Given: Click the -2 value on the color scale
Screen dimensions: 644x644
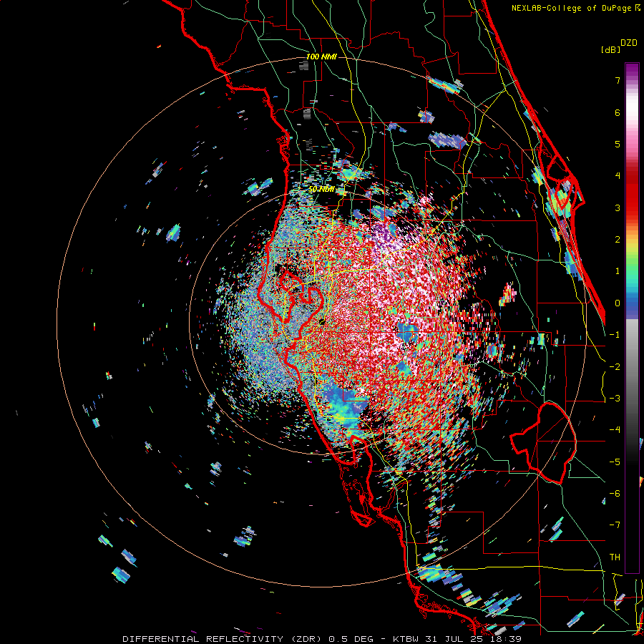Looking at the screenshot, I should (615, 367).
